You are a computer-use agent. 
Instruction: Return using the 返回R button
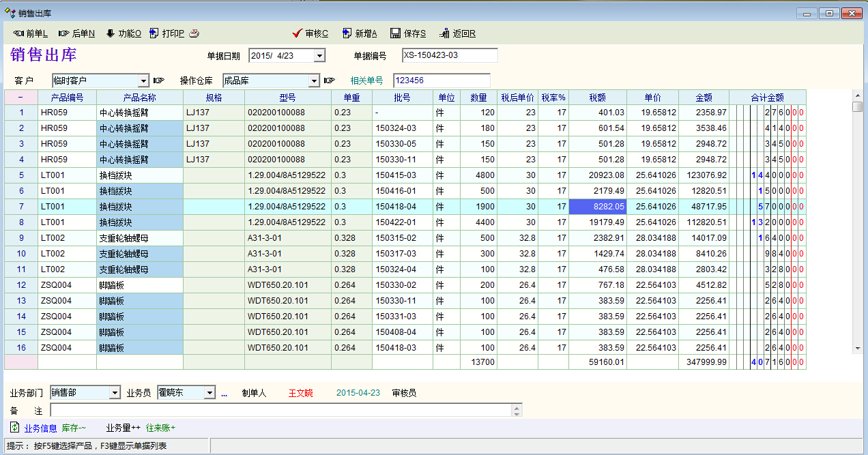click(x=457, y=33)
